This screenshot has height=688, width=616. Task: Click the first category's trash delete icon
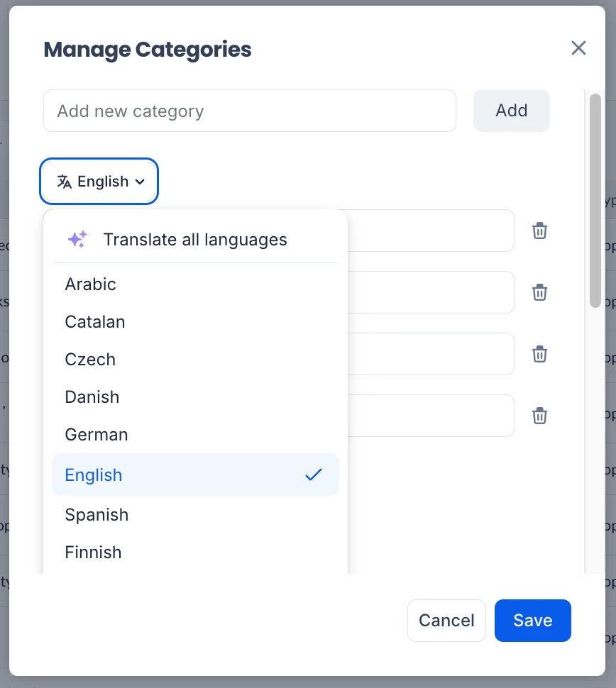pos(540,231)
